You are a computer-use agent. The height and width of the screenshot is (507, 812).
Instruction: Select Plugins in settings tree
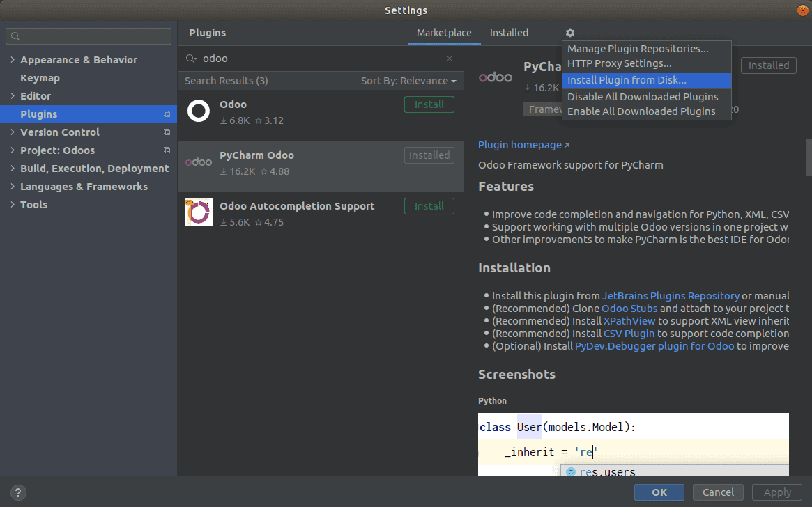pyautogui.click(x=89, y=114)
